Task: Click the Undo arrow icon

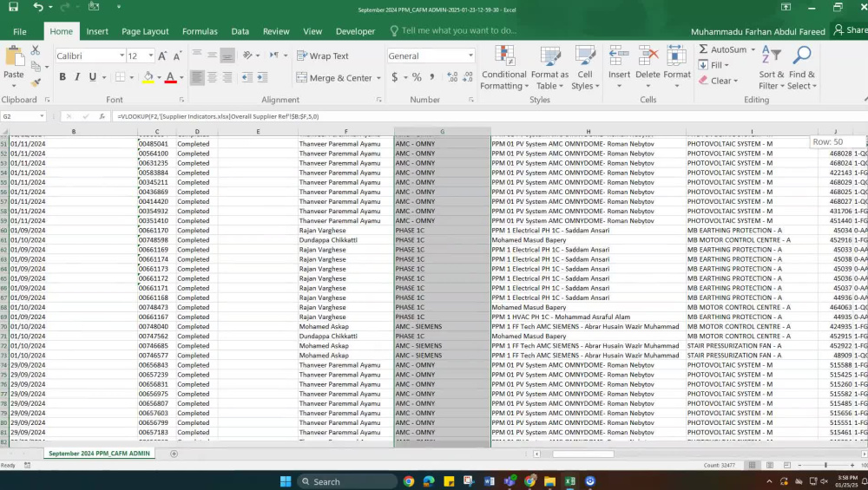Action: (37, 7)
